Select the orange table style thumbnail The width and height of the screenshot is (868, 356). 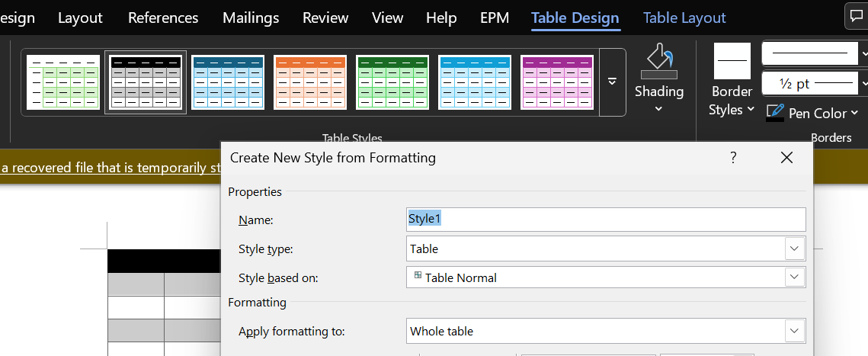click(310, 82)
